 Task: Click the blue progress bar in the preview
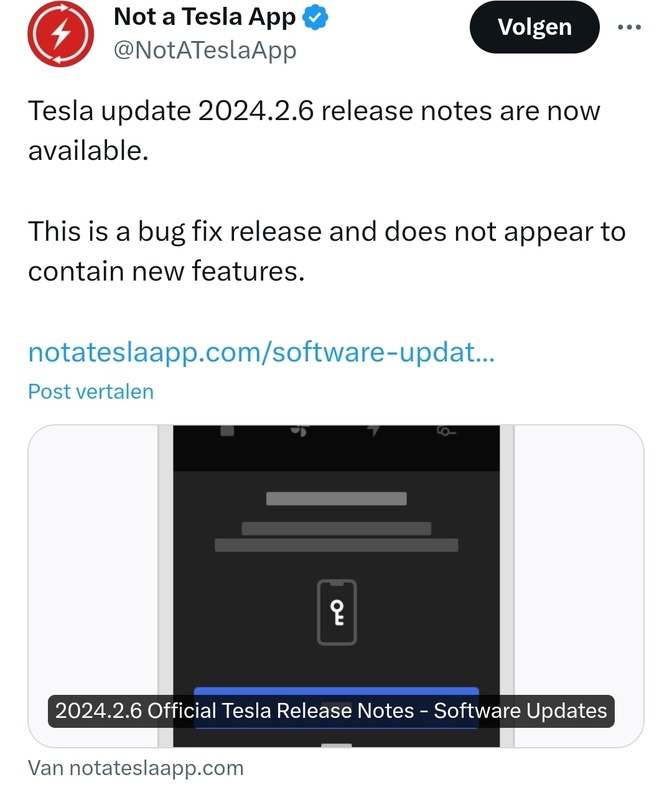[x=337, y=689]
